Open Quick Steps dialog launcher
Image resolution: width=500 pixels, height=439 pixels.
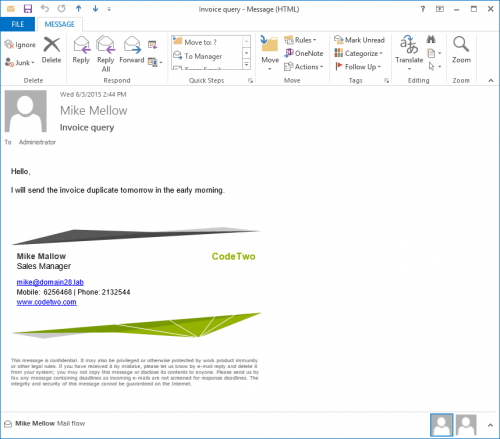point(250,81)
